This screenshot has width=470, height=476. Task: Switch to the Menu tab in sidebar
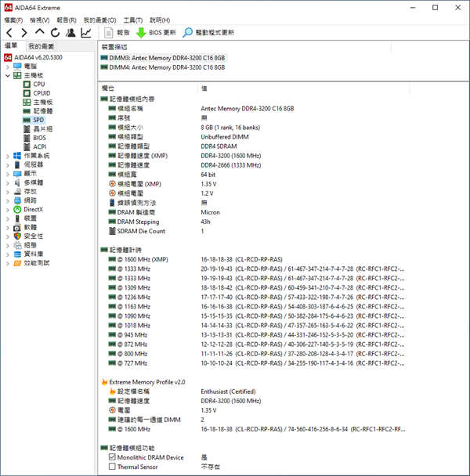tap(11, 45)
